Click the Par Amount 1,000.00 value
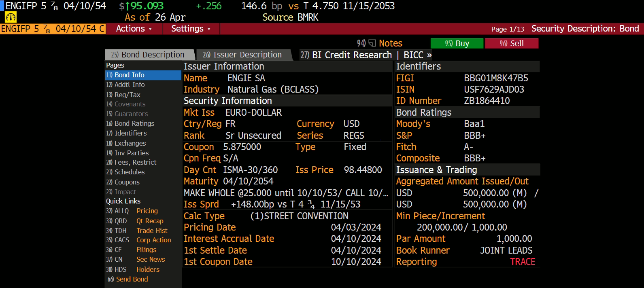 (514, 239)
